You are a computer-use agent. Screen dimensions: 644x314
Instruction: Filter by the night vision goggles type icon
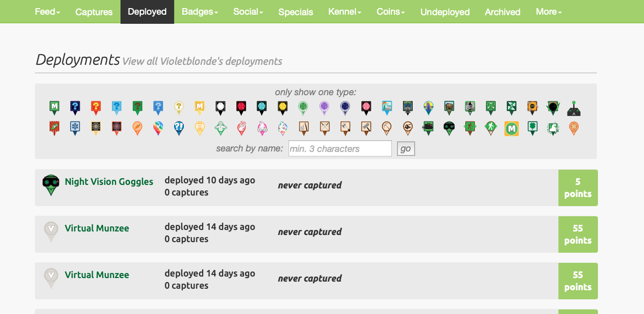click(x=449, y=128)
